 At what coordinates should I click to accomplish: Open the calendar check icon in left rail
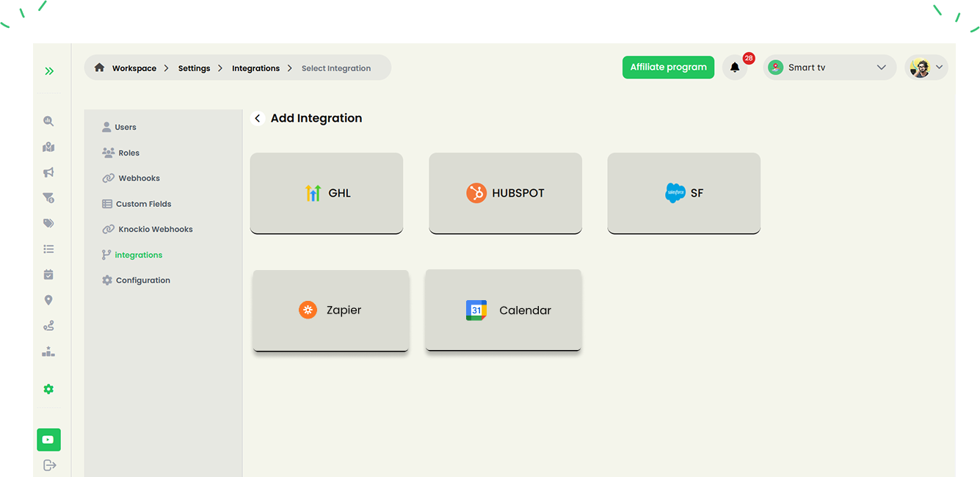48,274
